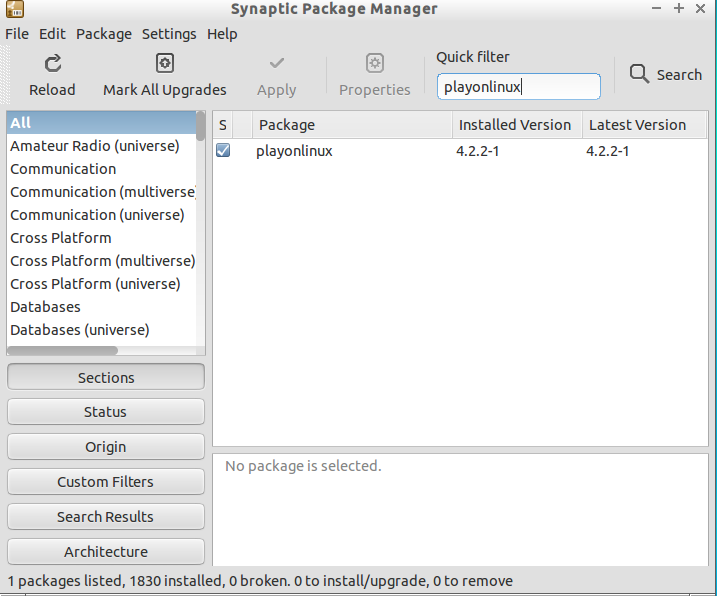Open the Edit menu
This screenshot has width=717, height=596.
point(52,34)
